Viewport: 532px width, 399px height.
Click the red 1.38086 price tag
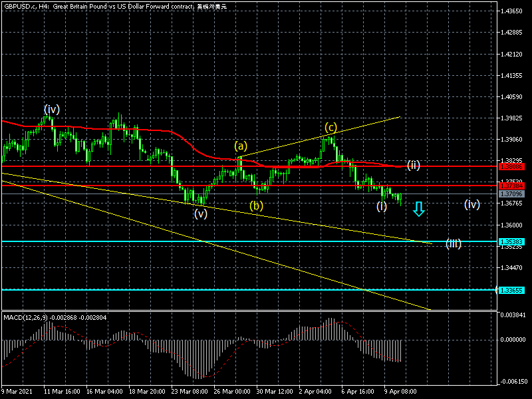click(x=511, y=167)
